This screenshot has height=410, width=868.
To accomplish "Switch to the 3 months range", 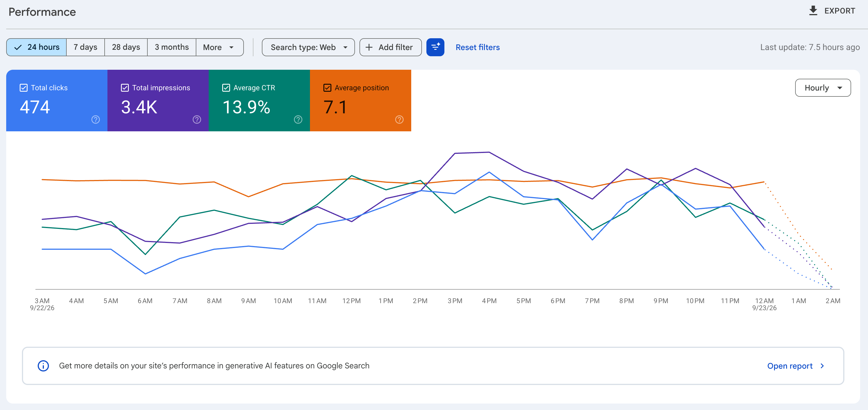I will 172,47.
